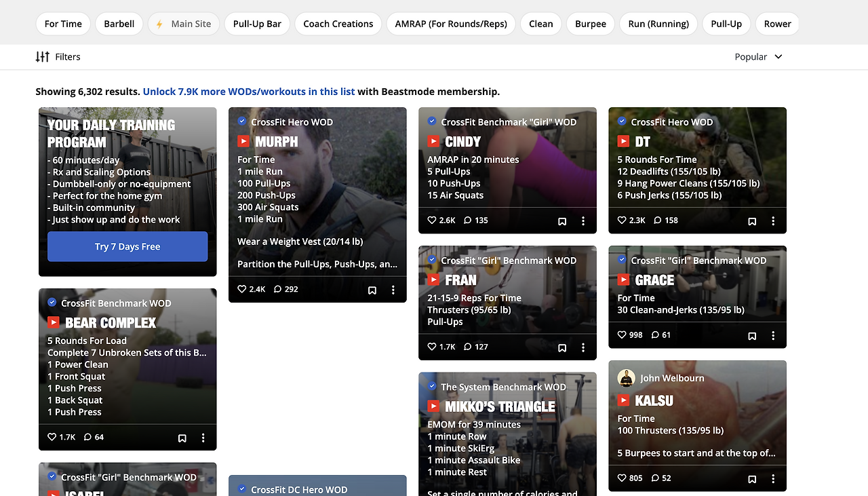Open the CINDY workout title
868x496 pixels.
tap(463, 142)
